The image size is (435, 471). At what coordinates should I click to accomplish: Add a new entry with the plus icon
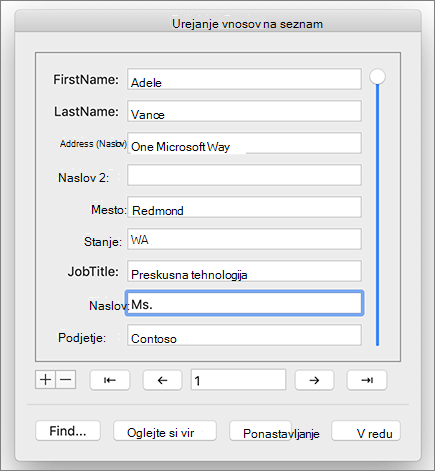click(45, 380)
